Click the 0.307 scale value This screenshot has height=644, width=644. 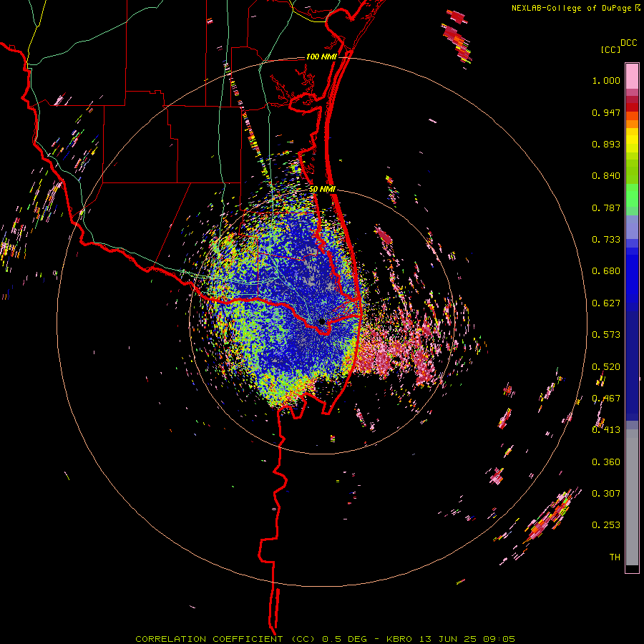(606, 494)
